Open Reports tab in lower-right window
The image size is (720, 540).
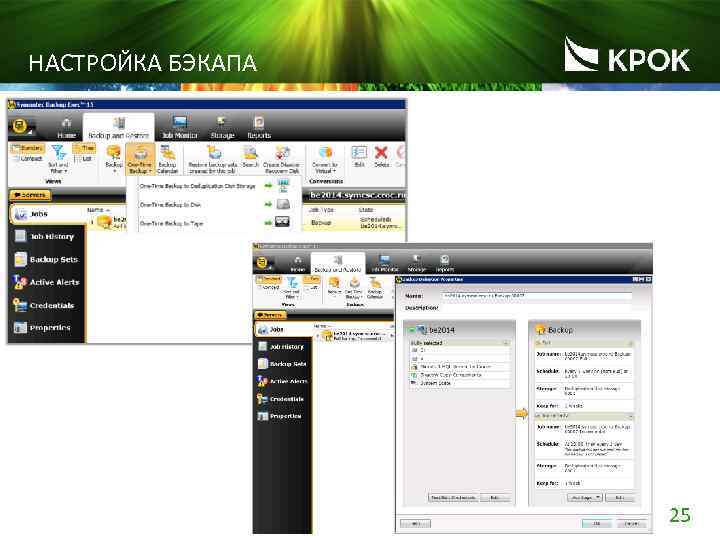(x=444, y=264)
